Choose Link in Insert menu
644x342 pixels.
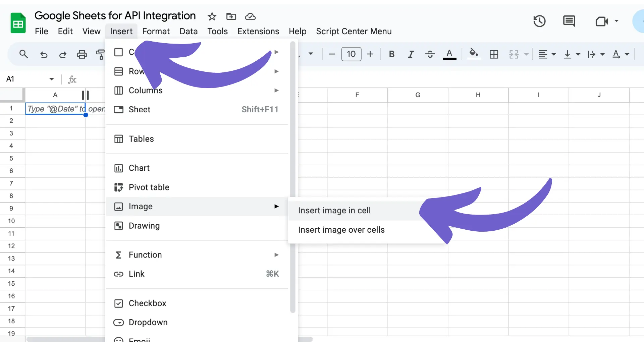tap(197, 274)
